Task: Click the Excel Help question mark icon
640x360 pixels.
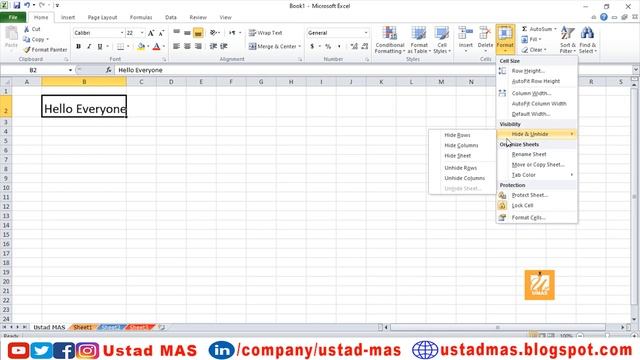Action: click(x=604, y=17)
